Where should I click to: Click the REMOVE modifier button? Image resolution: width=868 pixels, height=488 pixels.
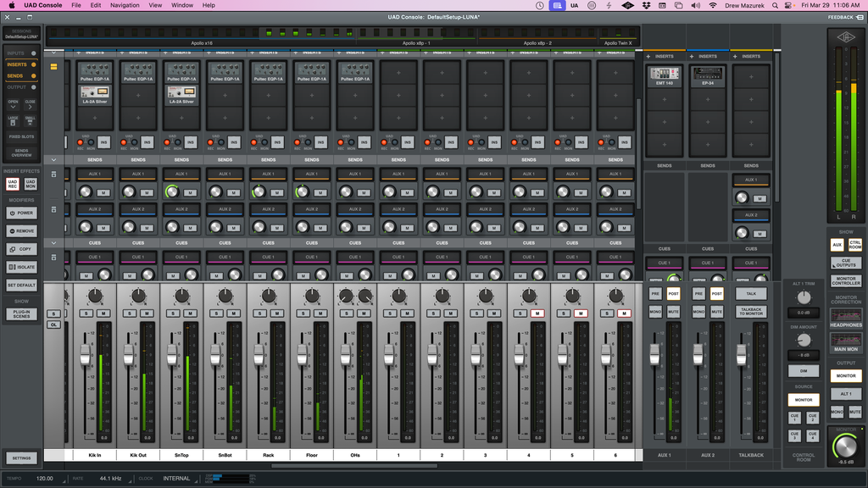pyautogui.click(x=21, y=231)
